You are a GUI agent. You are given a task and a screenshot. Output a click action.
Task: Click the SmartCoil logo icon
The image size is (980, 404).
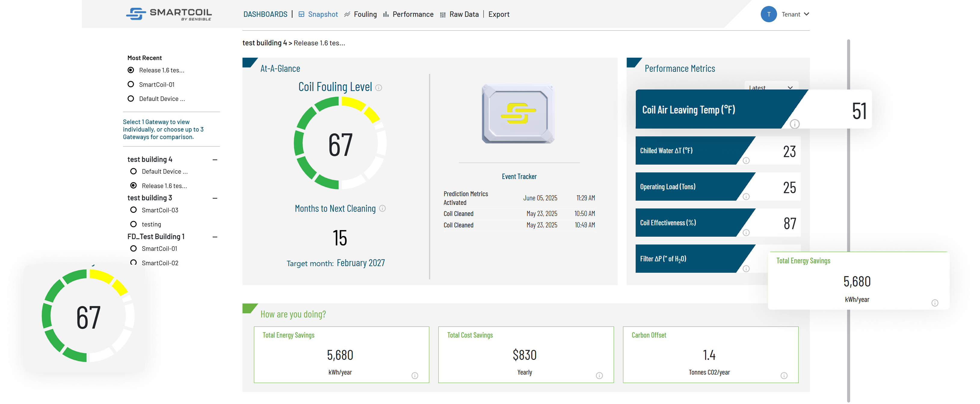(x=136, y=14)
